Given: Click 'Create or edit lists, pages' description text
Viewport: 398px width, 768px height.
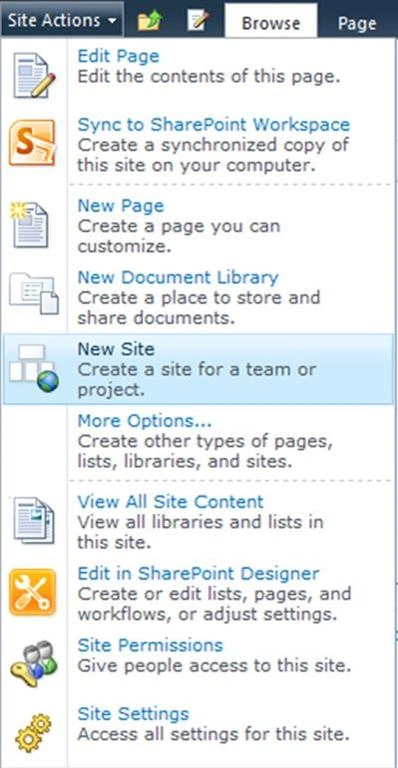Looking at the screenshot, I should pos(214,603).
